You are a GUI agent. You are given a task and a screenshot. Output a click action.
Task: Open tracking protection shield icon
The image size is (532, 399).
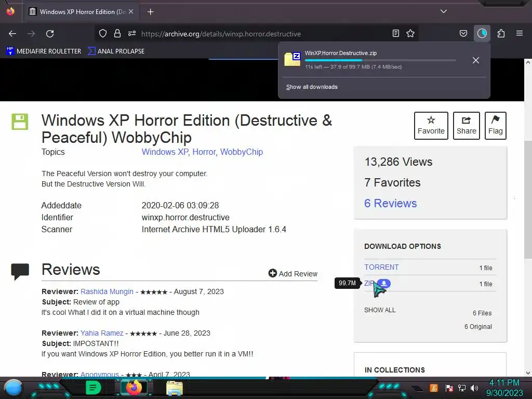(x=103, y=33)
